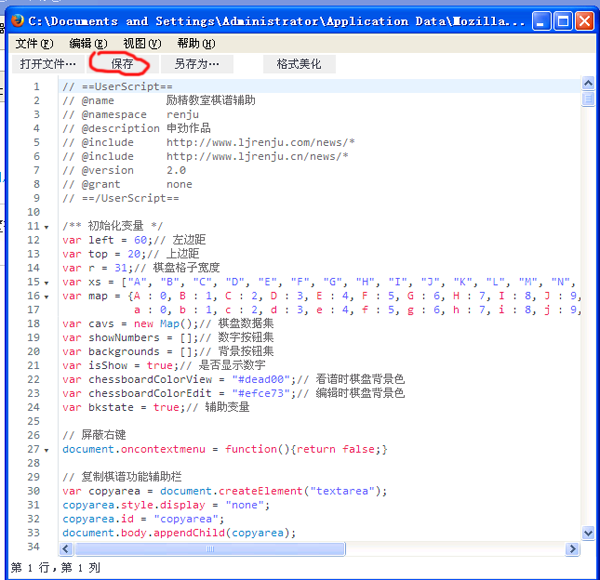Click the '// ==/UserScript==' line
Image resolution: width=600 pixels, height=580 pixels.
[121, 198]
